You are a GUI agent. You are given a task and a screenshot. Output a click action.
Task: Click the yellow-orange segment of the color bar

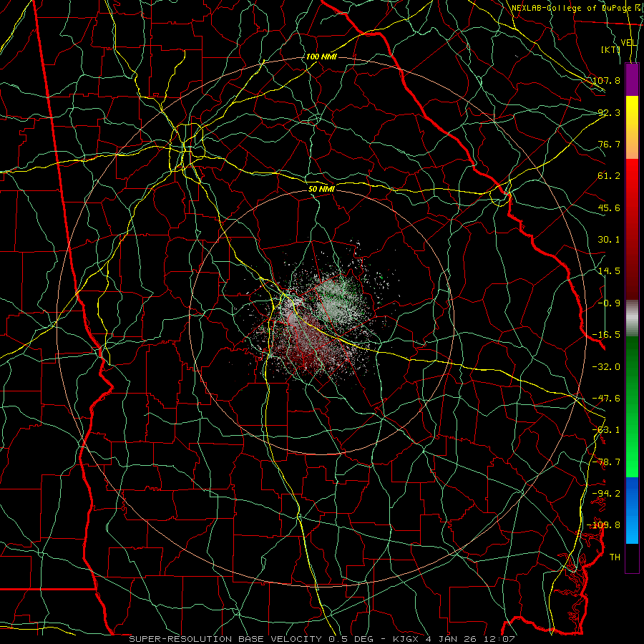pos(632,127)
